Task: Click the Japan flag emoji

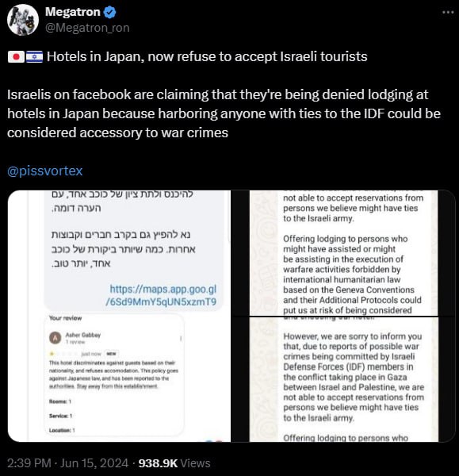Action: pyautogui.click(x=16, y=57)
